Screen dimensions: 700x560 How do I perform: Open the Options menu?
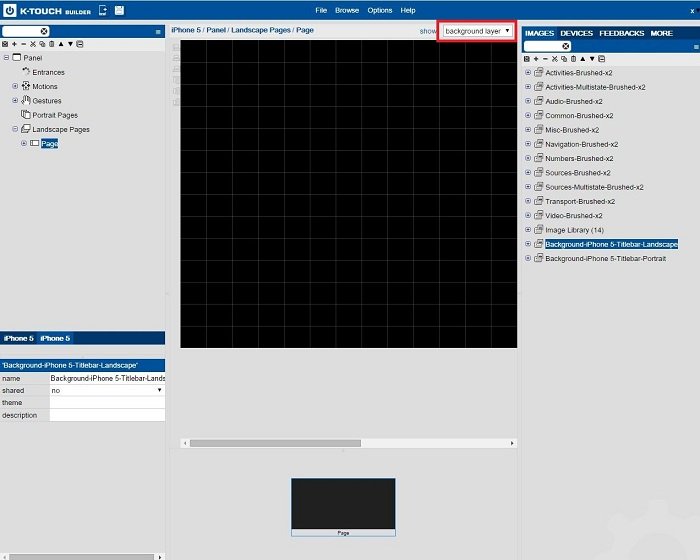click(379, 10)
